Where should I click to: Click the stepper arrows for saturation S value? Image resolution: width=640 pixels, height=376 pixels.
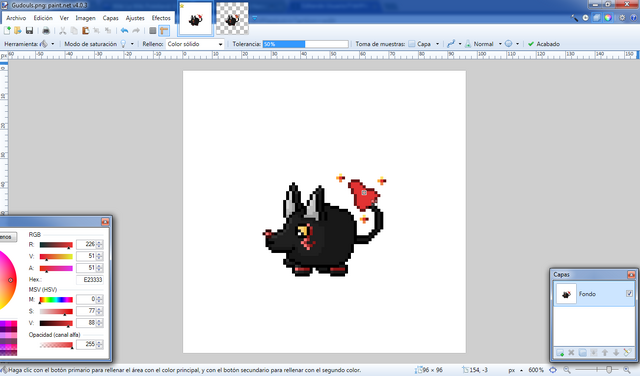99,311
